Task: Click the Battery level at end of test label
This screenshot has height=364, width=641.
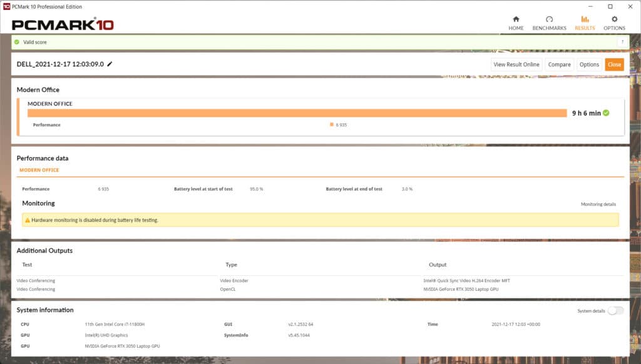Action: (354, 189)
